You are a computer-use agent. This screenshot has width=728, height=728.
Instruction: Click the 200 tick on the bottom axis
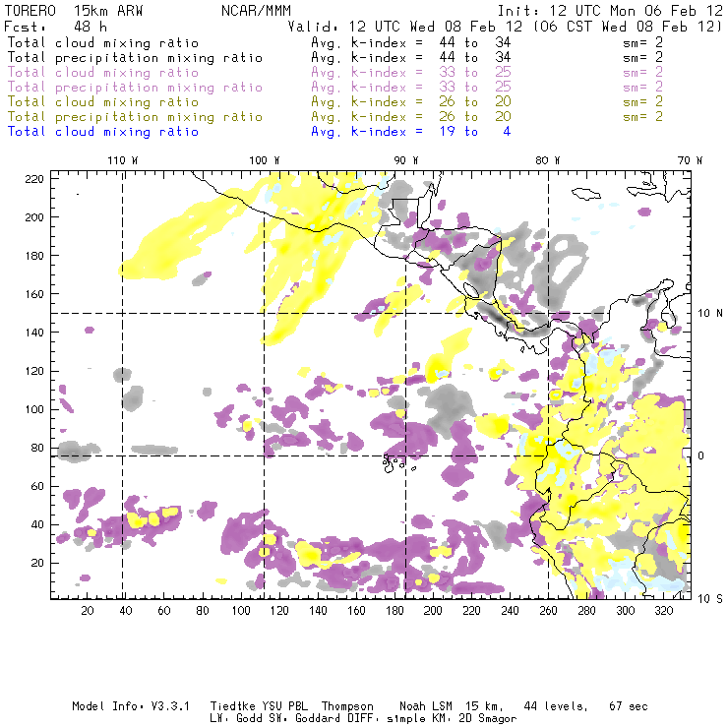pos(432,611)
